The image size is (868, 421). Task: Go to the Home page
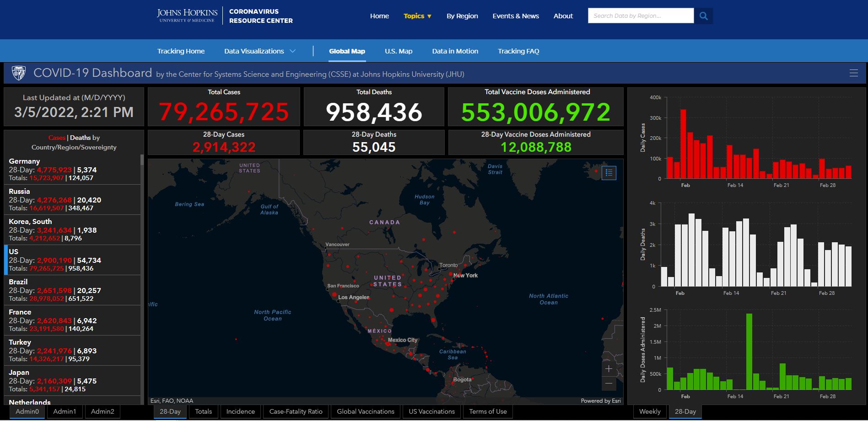379,16
